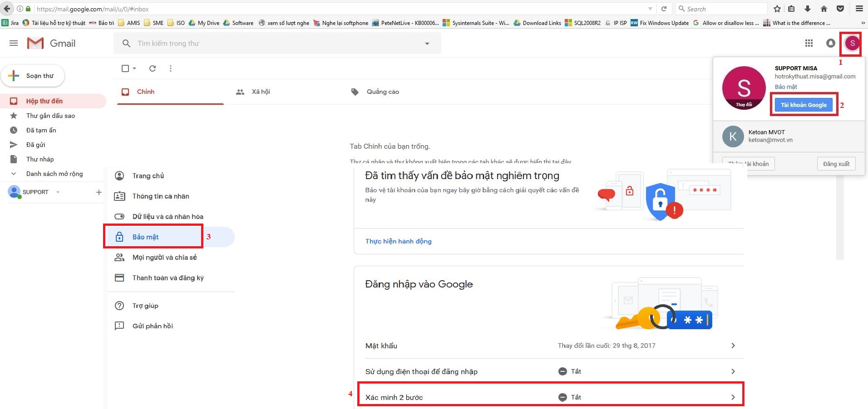This screenshot has width=868, height=409.
Task: Open Bảo mật security section
Action: [x=145, y=237]
